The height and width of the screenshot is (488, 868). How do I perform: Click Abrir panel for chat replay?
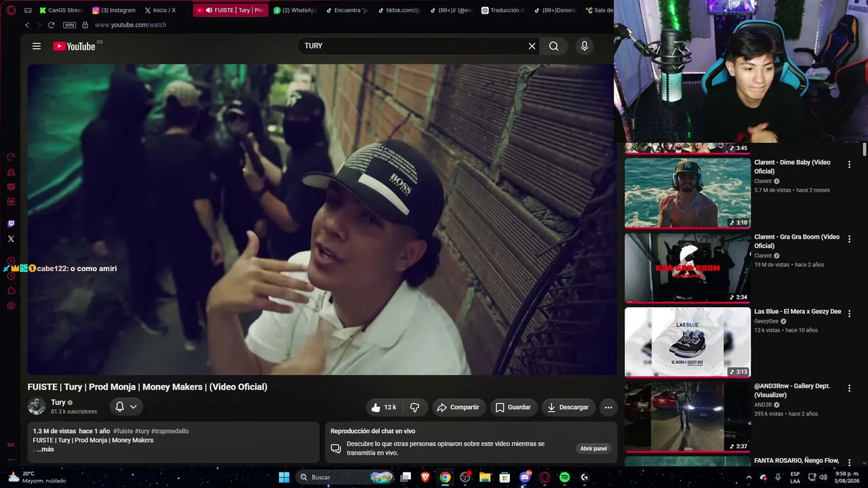[x=593, y=449]
